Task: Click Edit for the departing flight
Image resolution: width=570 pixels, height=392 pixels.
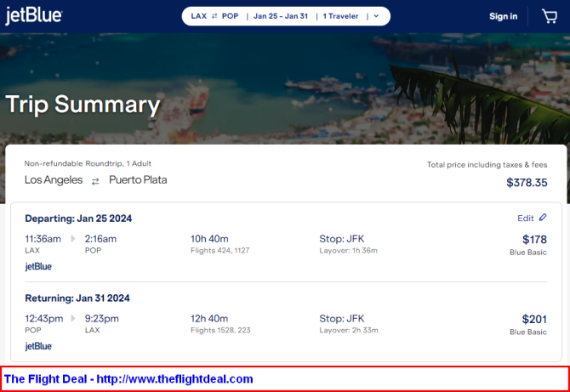Action: [x=526, y=218]
